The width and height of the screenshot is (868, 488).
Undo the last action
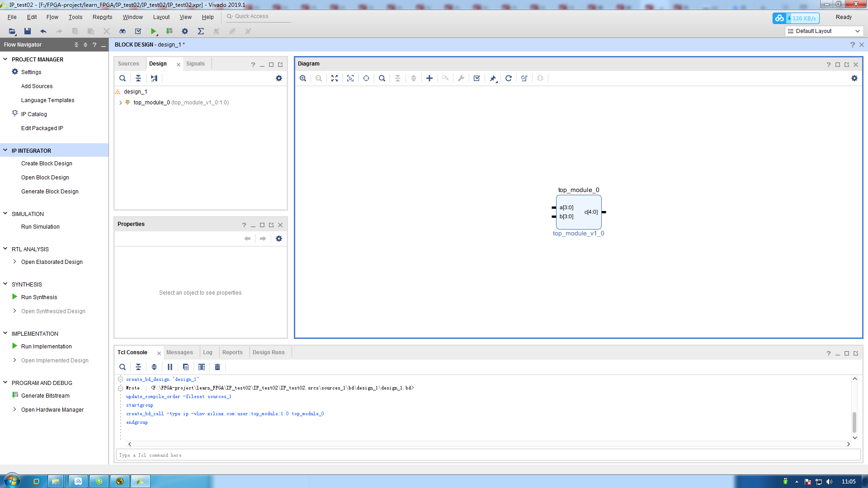pyautogui.click(x=43, y=31)
